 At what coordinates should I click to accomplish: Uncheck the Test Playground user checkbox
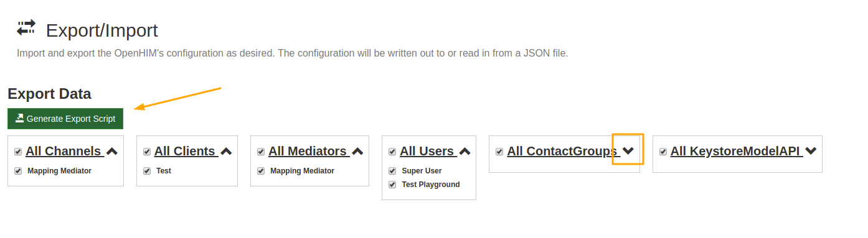tap(392, 185)
